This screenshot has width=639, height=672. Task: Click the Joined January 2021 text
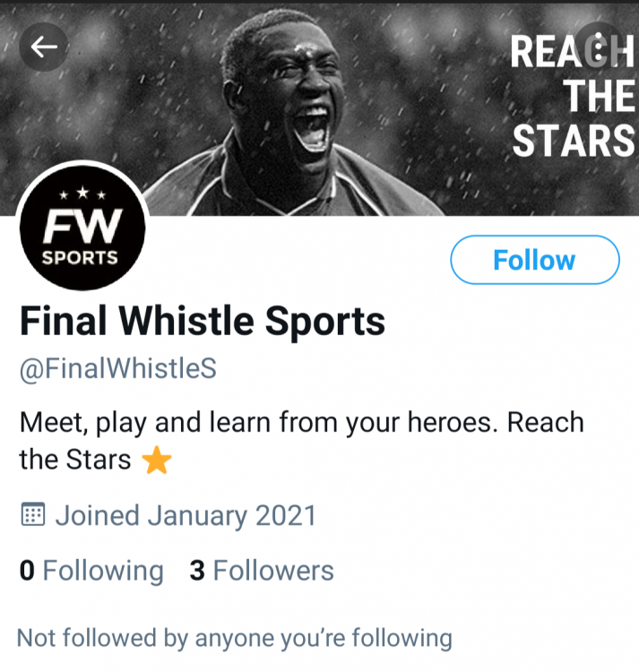point(186,515)
